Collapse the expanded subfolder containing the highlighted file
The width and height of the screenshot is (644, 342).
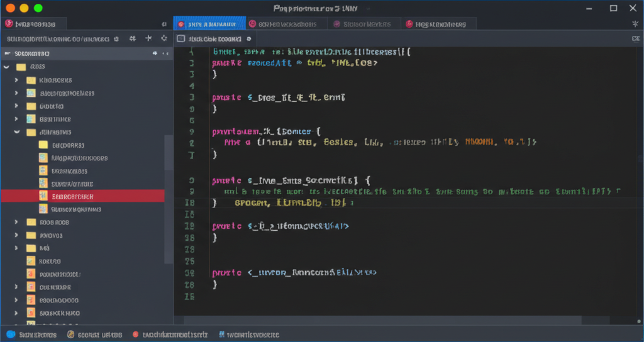pos(17,132)
